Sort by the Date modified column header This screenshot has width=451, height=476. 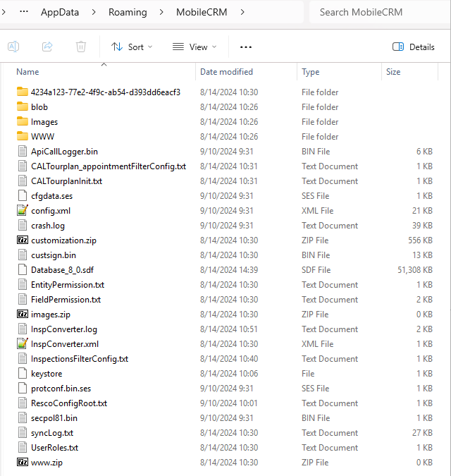(227, 72)
